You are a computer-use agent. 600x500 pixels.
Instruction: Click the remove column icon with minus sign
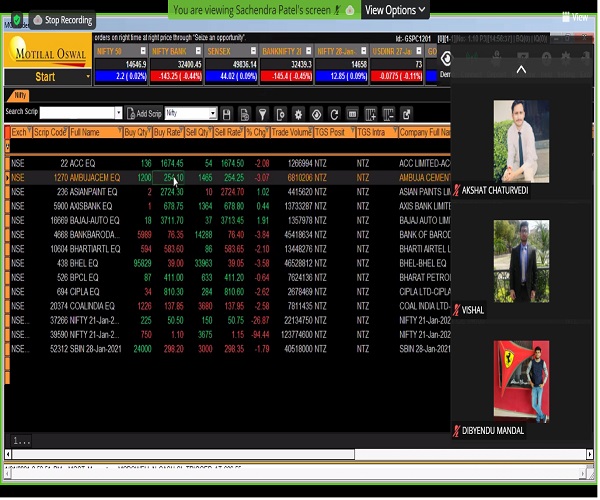pyautogui.click(x=389, y=114)
